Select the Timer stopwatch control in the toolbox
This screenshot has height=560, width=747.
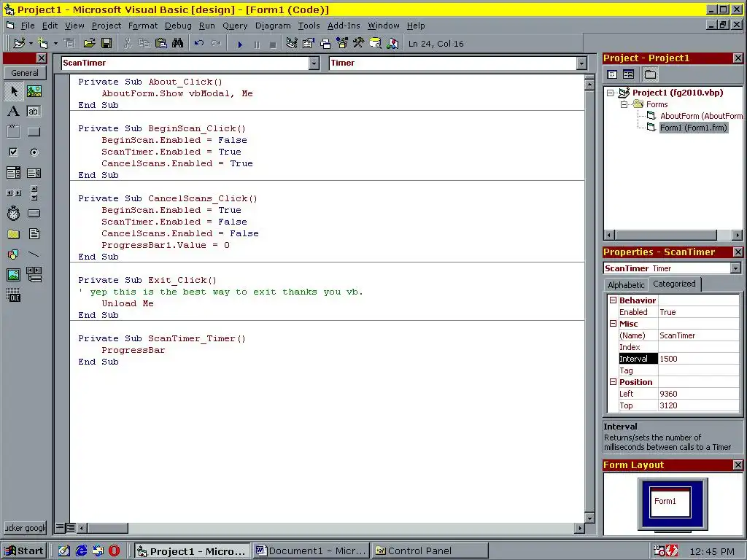(x=14, y=213)
